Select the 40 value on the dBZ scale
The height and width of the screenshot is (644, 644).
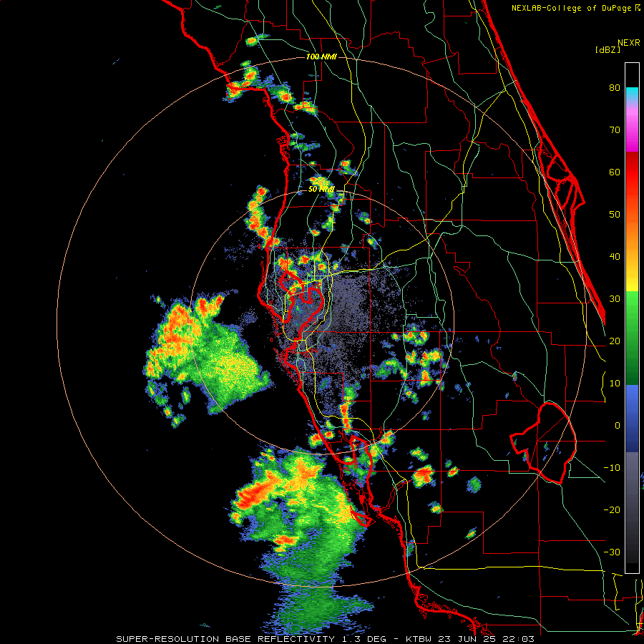point(615,257)
